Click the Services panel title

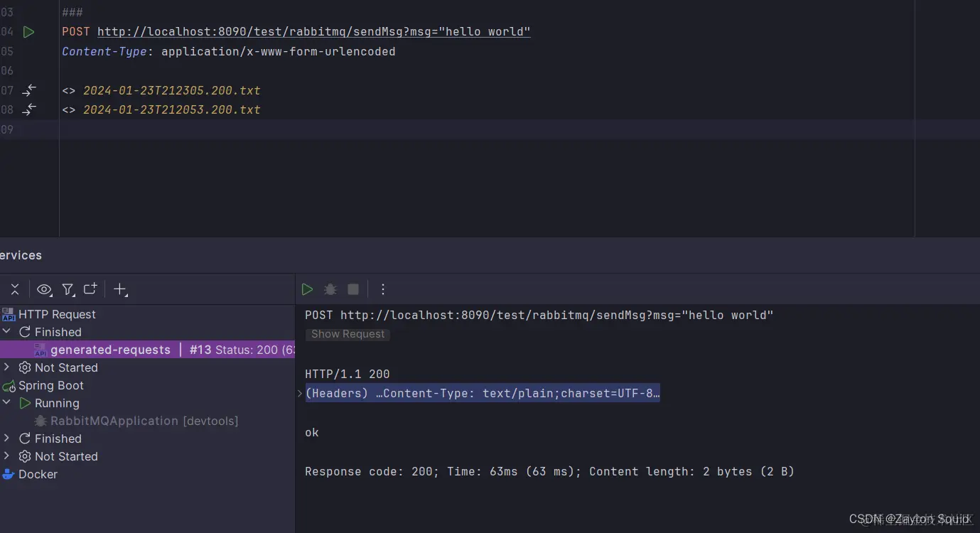21,255
